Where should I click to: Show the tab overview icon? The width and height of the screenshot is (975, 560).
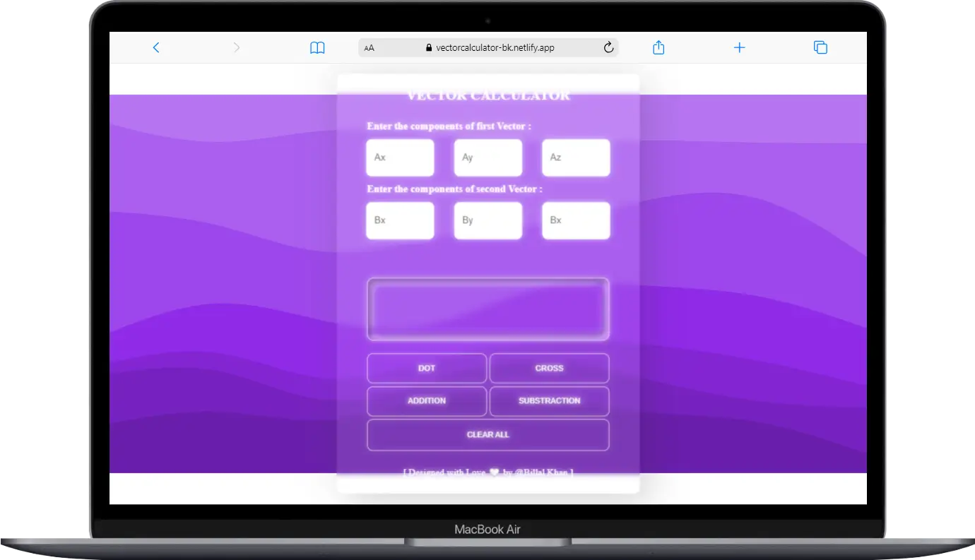tap(820, 47)
